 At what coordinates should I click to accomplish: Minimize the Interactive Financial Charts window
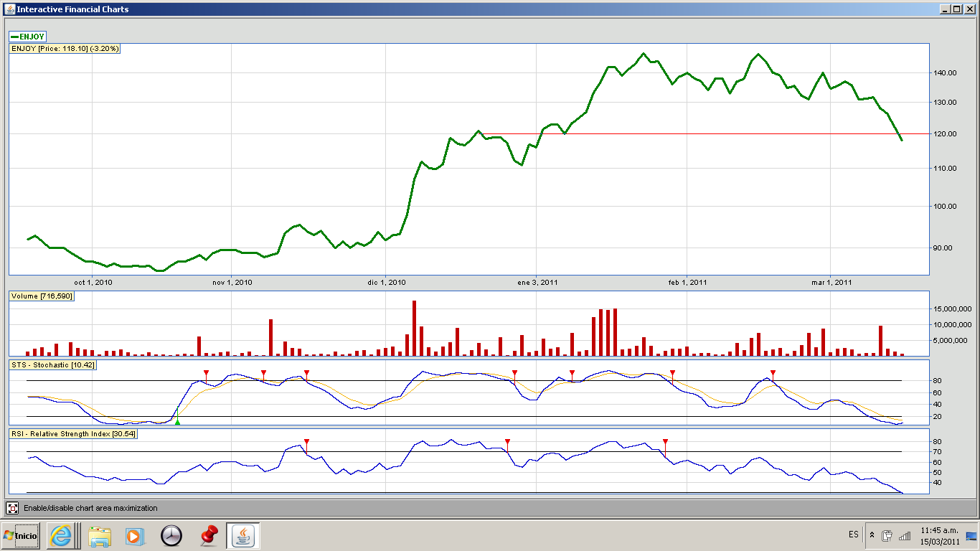[946, 9]
